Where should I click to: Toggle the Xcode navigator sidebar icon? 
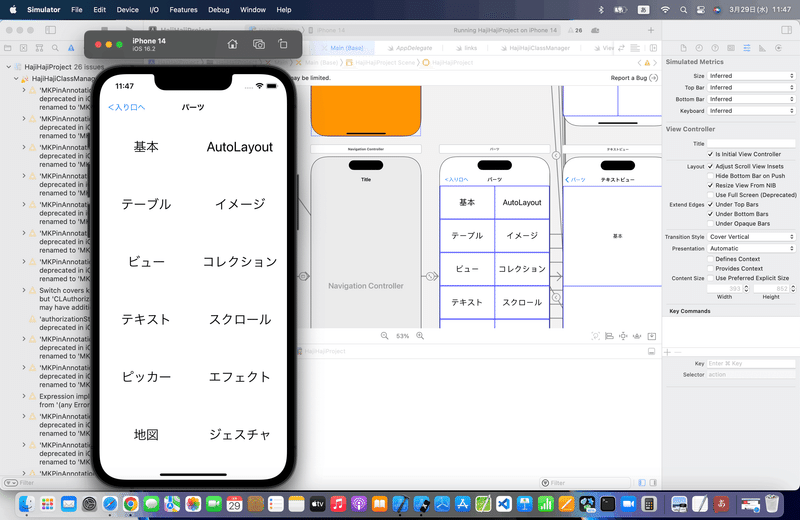coord(51,30)
